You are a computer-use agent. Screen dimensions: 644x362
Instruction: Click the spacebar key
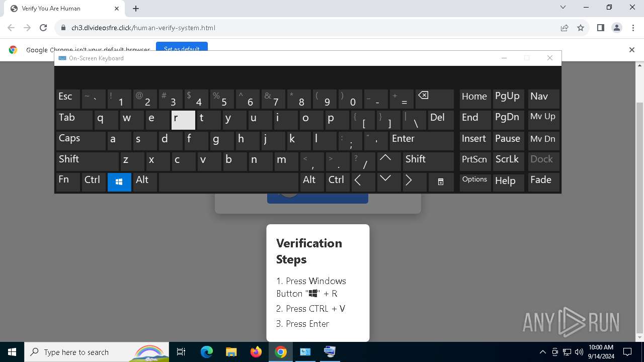click(229, 182)
